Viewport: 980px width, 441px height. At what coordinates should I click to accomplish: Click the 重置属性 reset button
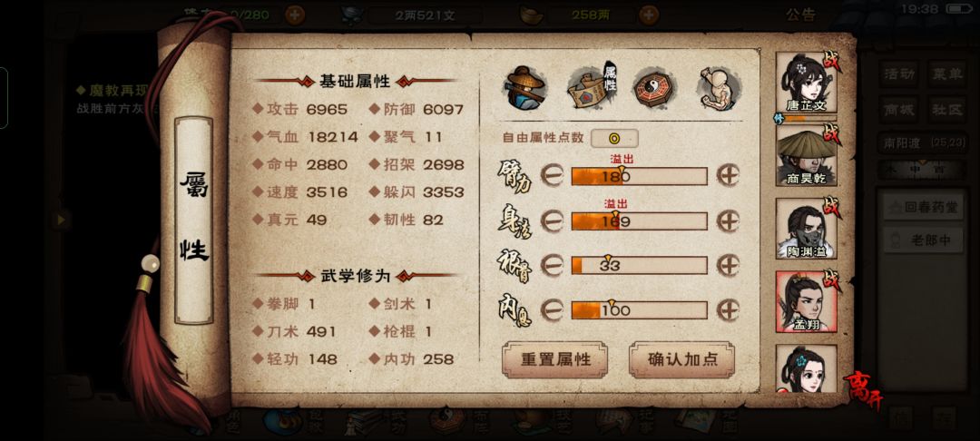point(555,360)
